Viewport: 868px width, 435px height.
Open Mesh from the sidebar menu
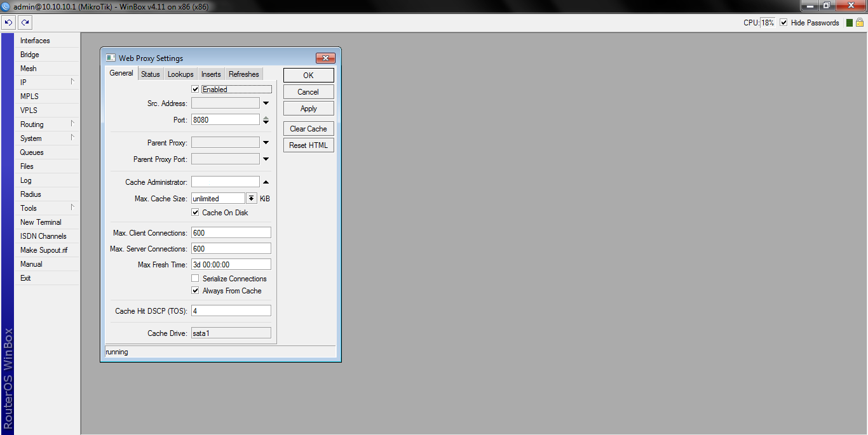48,69
